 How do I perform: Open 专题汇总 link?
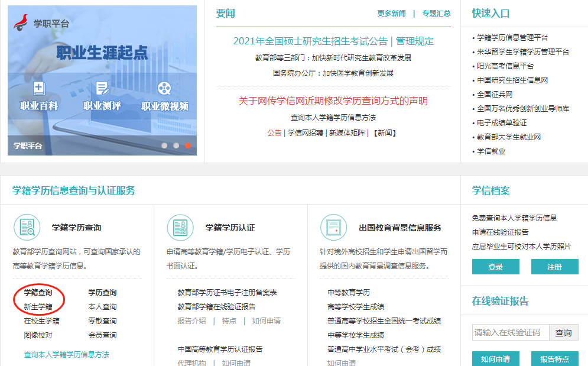(x=436, y=14)
